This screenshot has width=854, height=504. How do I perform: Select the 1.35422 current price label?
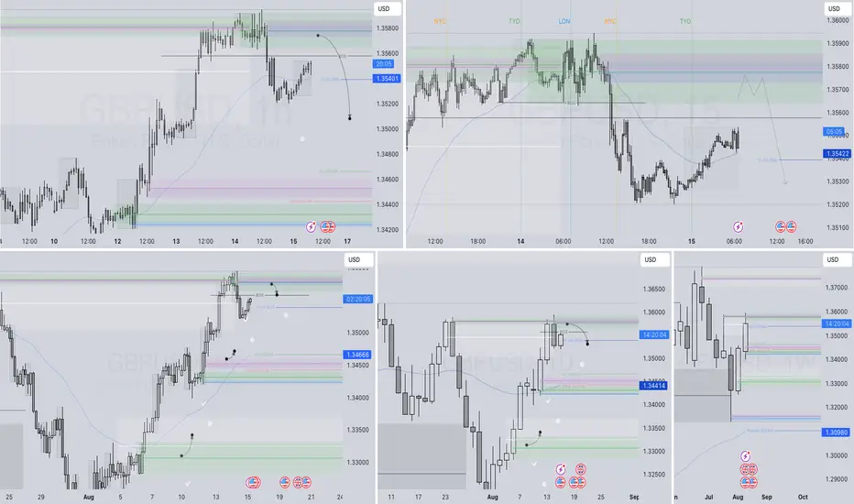point(838,154)
